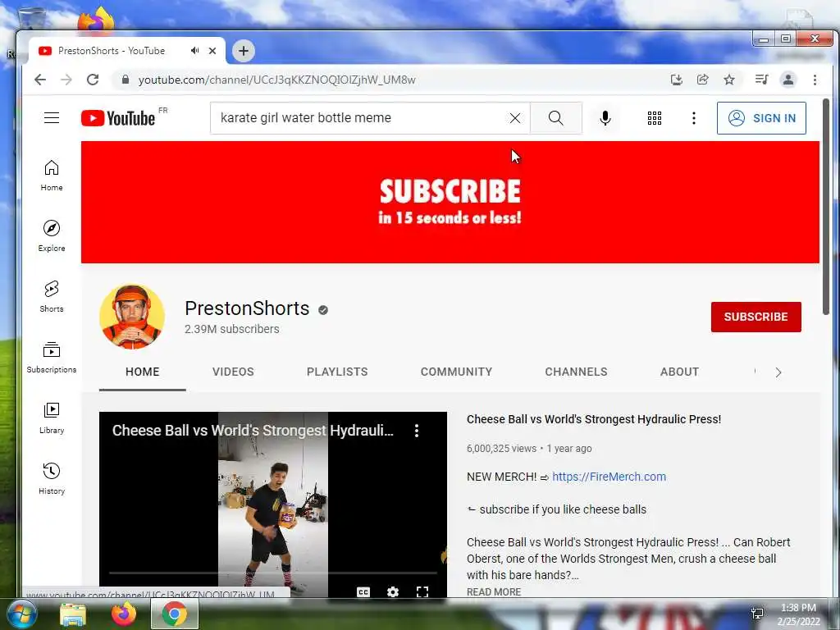Open Library in the sidebar
840x630 pixels.
[52, 418]
